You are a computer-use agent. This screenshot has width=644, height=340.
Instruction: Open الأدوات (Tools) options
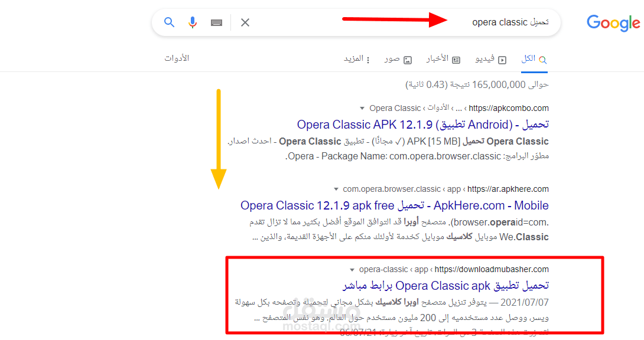pyautogui.click(x=177, y=58)
